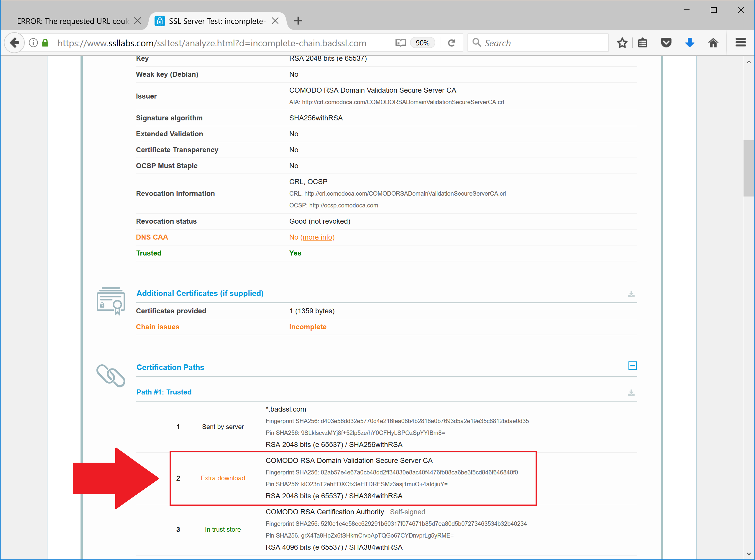The height and width of the screenshot is (560, 755).
Task: Open the downloads arrow icon
Action: pos(690,43)
